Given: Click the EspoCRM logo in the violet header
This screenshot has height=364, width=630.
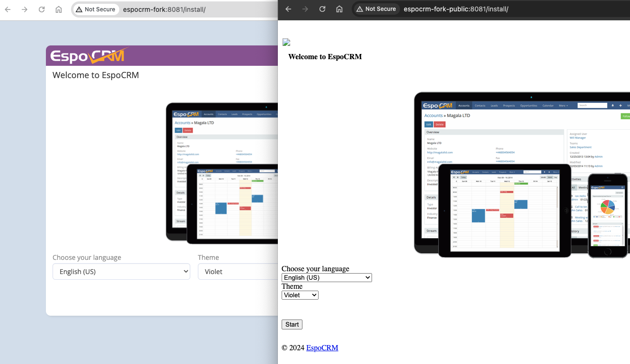Looking at the screenshot, I should [x=89, y=56].
